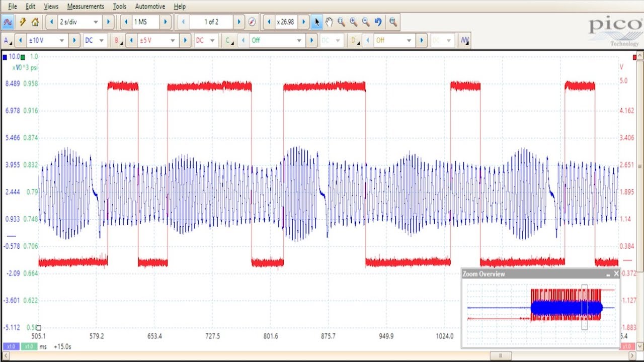This screenshot has width=644, height=362.
Task: Click the Home icon in toolbar
Action: coord(35,22)
